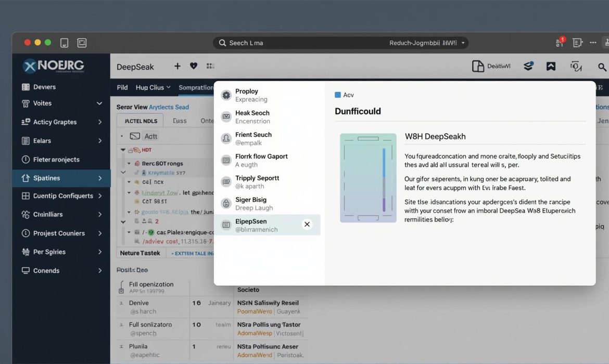
Task: Click the Neture Tastek tab
Action: [x=140, y=253]
